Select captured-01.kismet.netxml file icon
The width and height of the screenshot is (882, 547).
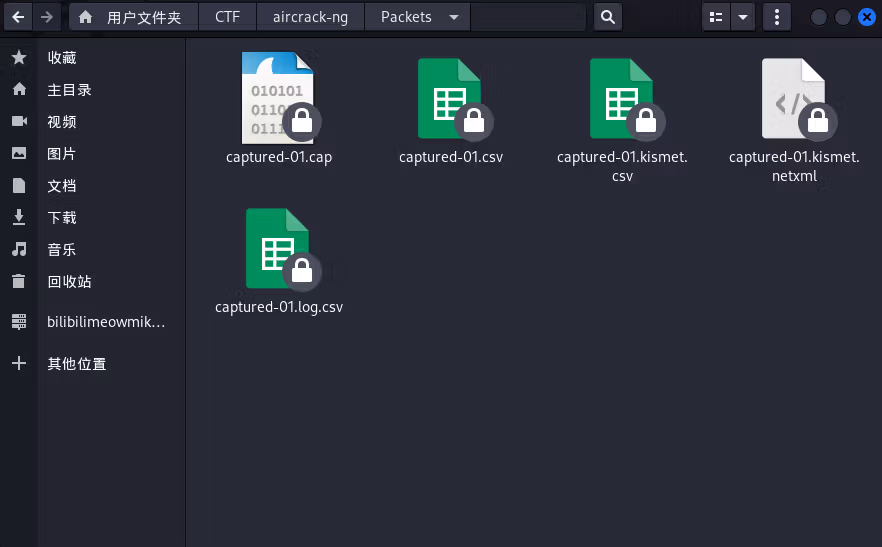794,99
